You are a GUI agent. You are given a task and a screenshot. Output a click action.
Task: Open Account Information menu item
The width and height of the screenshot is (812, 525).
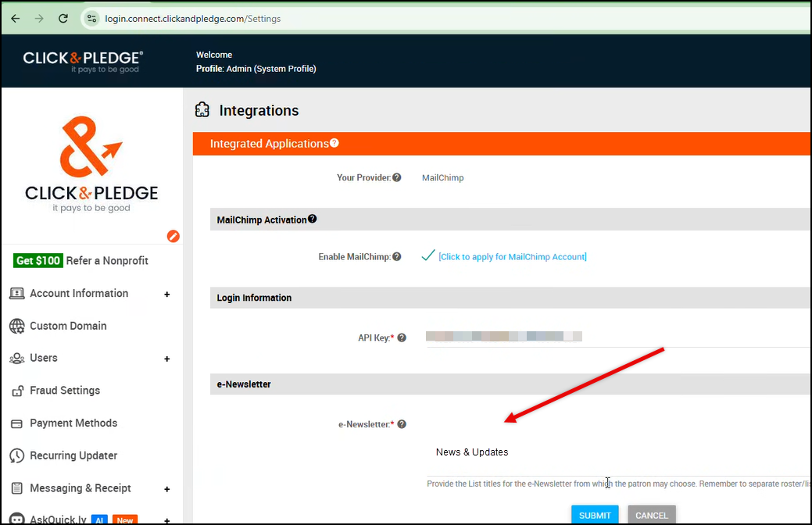pyautogui.click(x=79, y=293)
